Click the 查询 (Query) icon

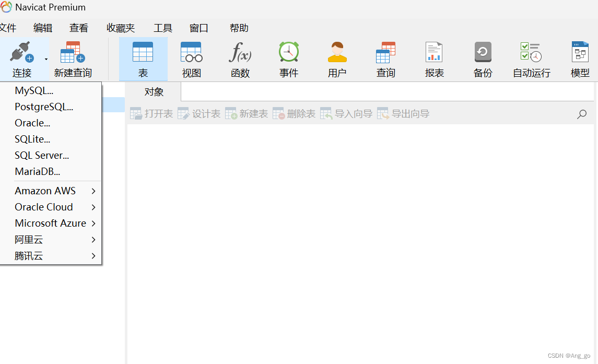coord(385,58)
